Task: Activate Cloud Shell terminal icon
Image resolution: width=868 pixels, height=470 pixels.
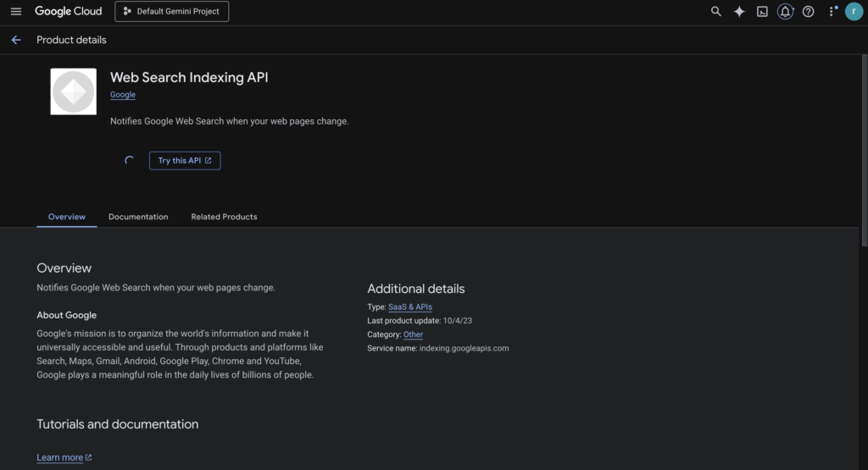Action: tap(762, 12)
